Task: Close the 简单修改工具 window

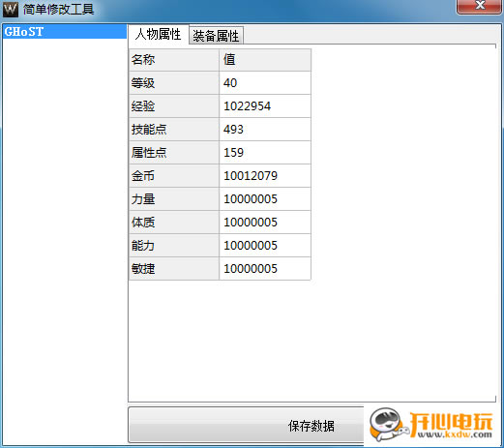Action: pos(480,6)
